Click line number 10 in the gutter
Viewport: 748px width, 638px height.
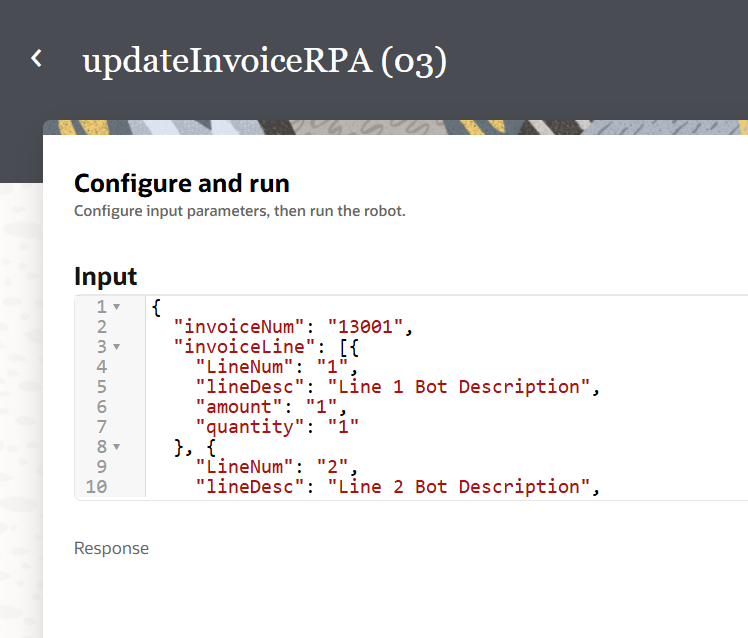(97, 487)
